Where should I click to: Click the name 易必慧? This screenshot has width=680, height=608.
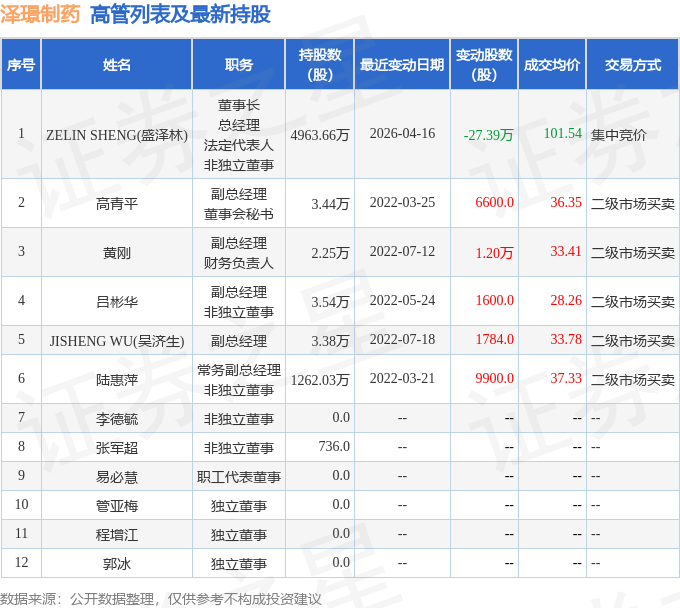117,477
